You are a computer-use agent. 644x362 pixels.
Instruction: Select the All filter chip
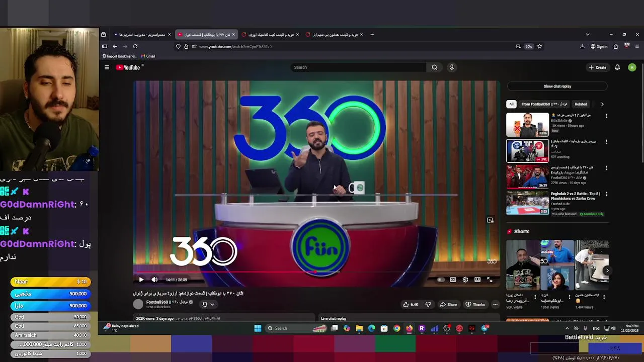point(511,104)
